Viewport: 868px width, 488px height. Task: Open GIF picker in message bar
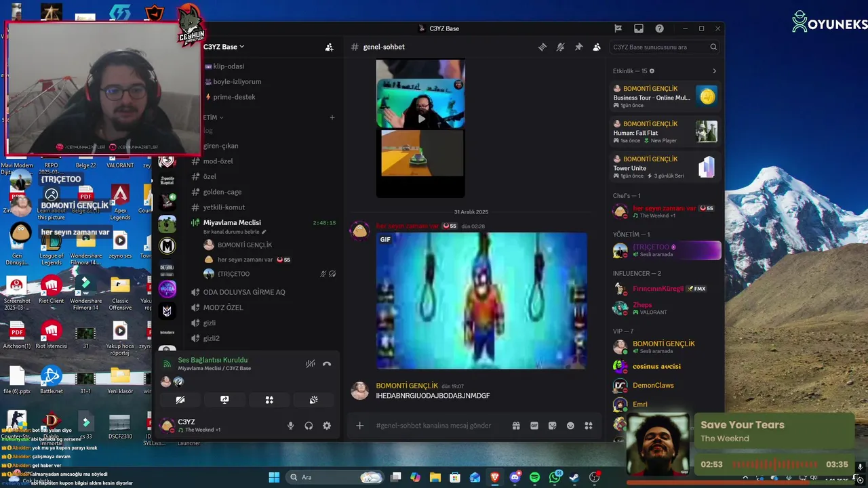point(534,426)
